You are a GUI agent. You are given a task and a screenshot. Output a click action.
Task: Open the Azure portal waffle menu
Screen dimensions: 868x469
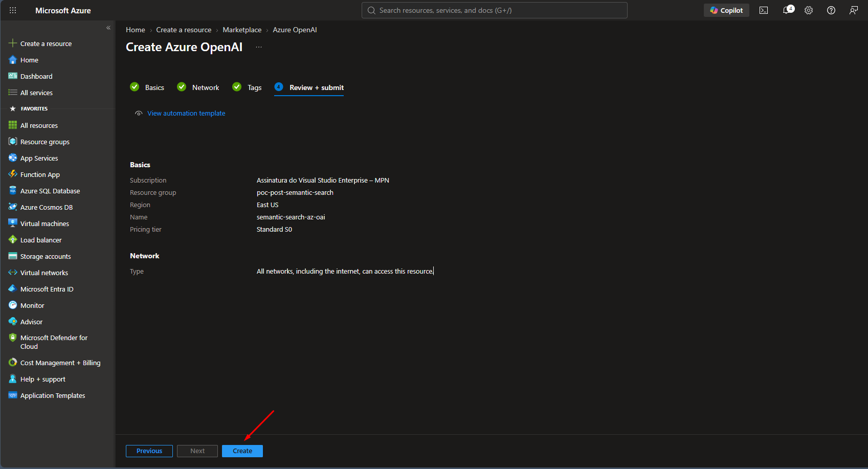point(13,10)
